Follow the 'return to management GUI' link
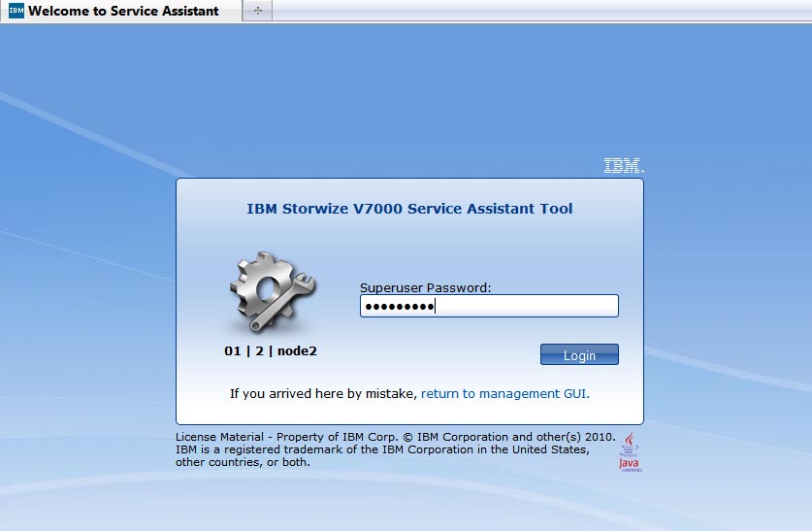812x531 pixels. pyautogui.click(x=504, y=394)
